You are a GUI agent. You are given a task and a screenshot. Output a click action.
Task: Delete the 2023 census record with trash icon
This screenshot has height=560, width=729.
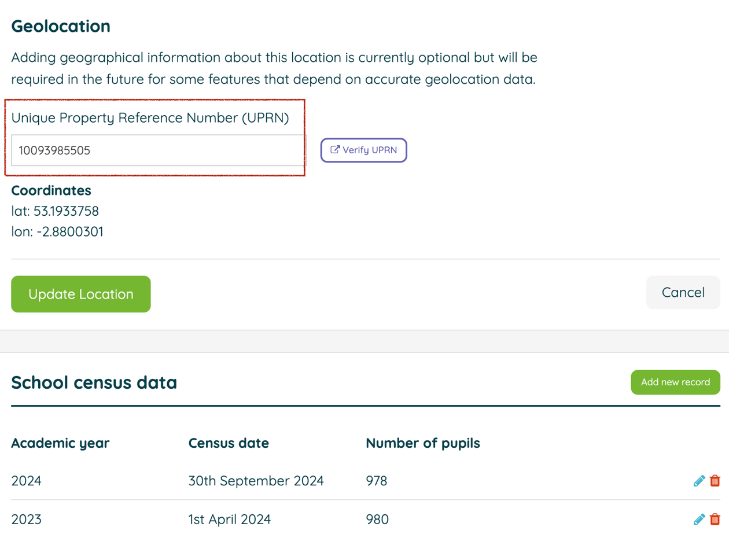pos(715,520)
